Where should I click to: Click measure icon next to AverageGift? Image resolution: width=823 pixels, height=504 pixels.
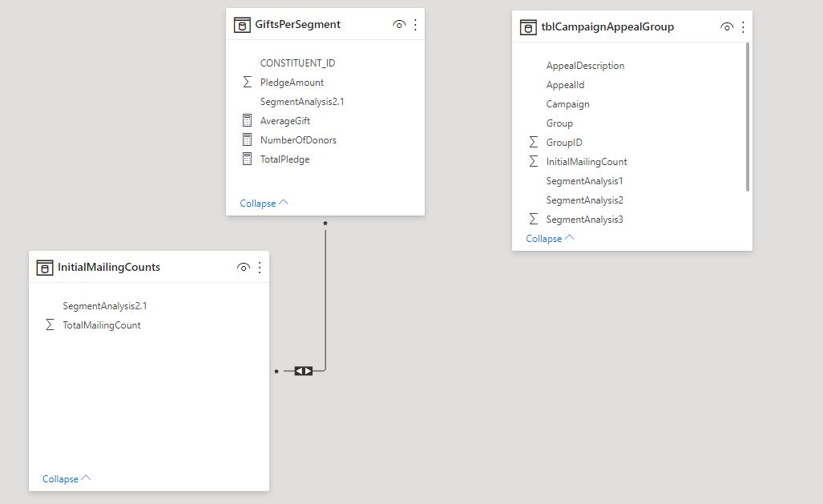(247, 121)
